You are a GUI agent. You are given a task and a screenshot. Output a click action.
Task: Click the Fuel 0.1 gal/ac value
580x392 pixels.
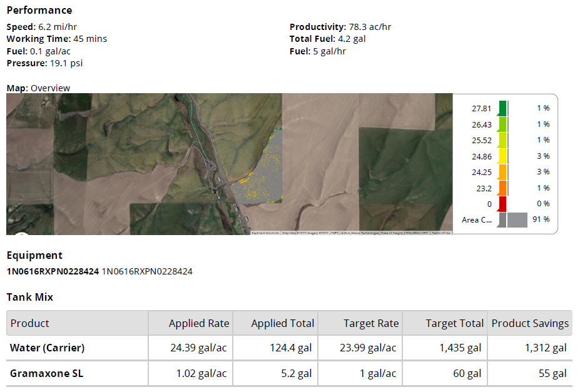(x=50, y=51)
